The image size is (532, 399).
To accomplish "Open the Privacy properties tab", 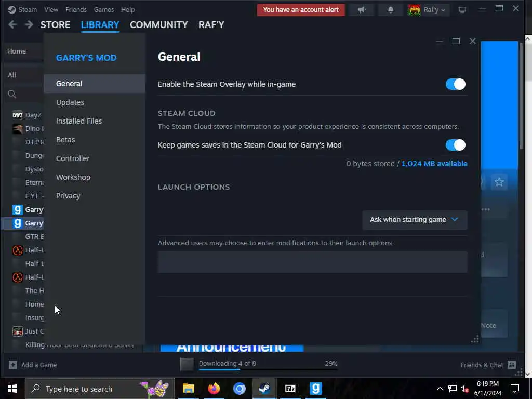I will [x=95, y=196].
